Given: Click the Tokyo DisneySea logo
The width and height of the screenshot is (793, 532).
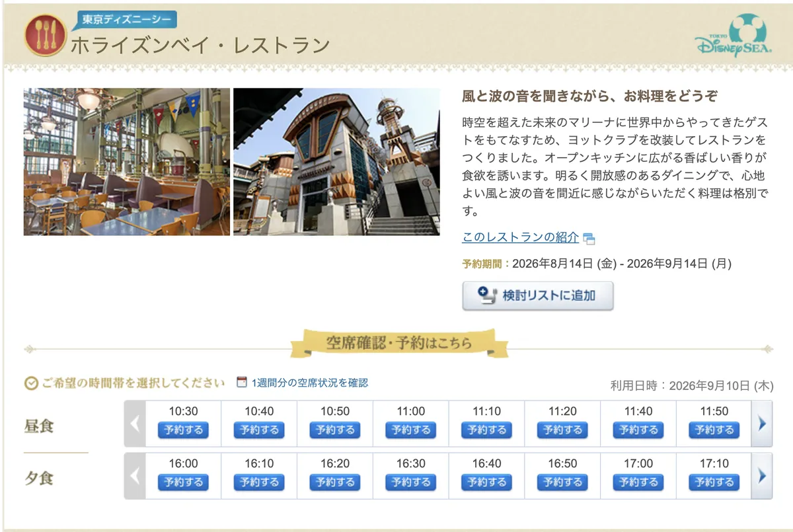Looking at the screenshot, I should (x=733, y=34).
